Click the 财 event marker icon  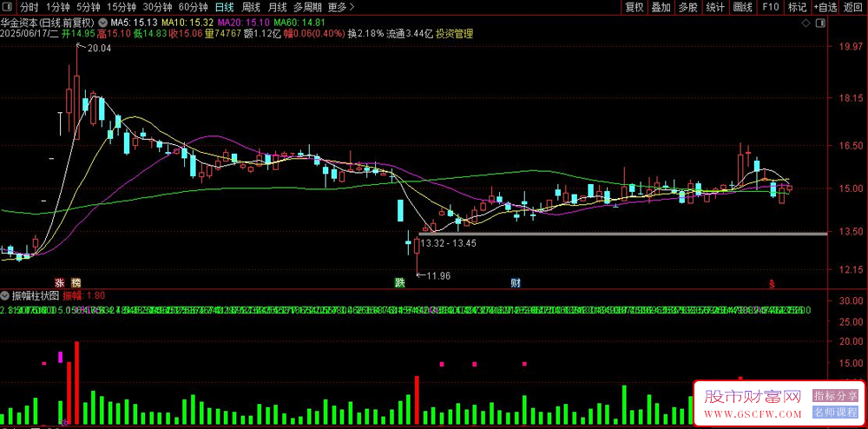(516, 283)
